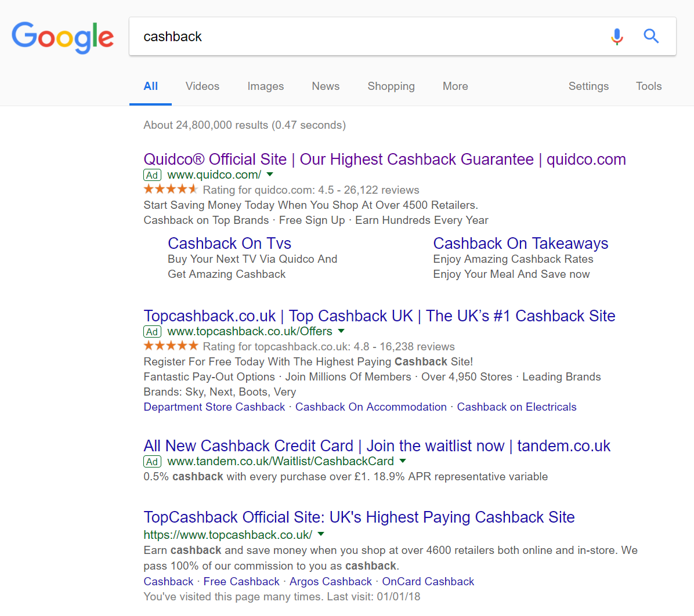The width and height of the screenshot is (694, 616).
Task: Click 'You've visited this page many times' text
Action: [233, 597]
